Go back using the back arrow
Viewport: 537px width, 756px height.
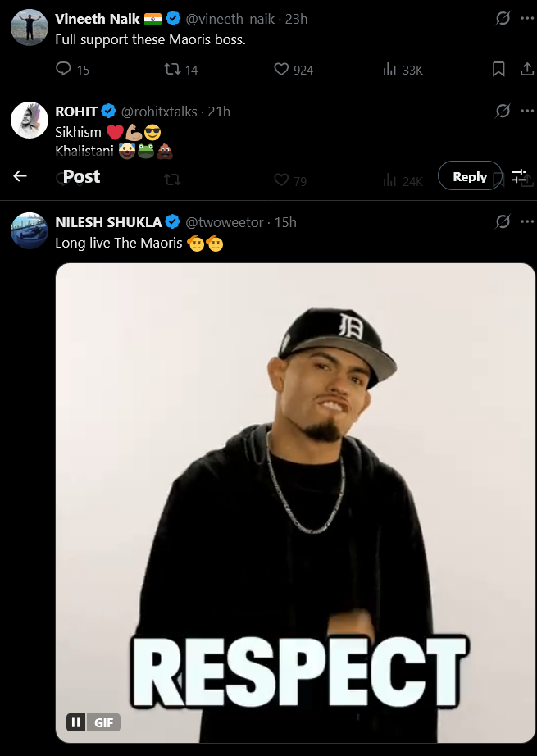click(x=20, y=176)
